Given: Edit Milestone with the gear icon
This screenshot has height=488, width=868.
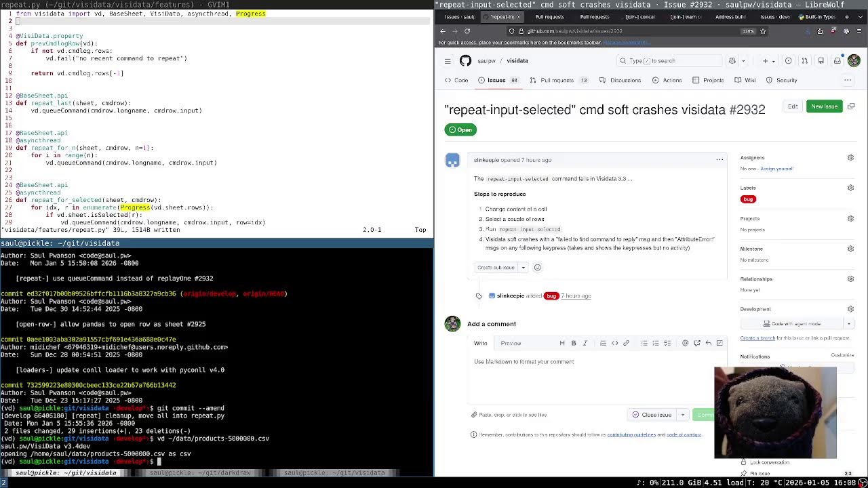Looking at the screenshot, I should (850, 249).
